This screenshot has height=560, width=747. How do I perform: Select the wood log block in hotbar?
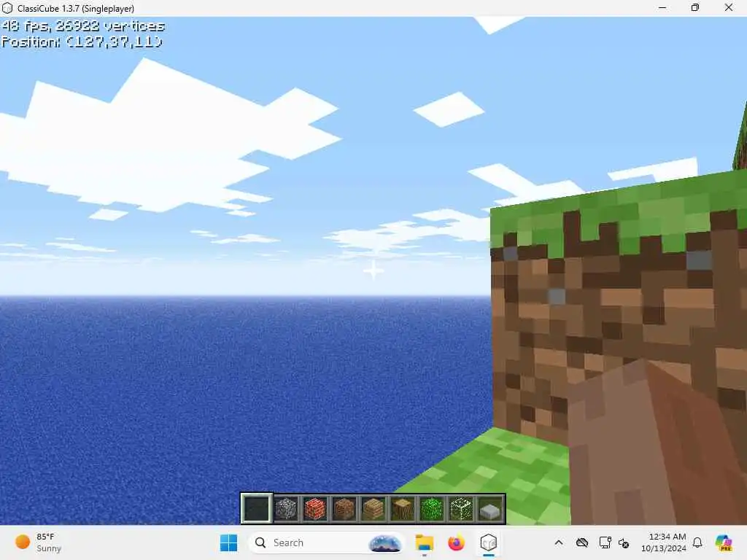pos(402,508)
